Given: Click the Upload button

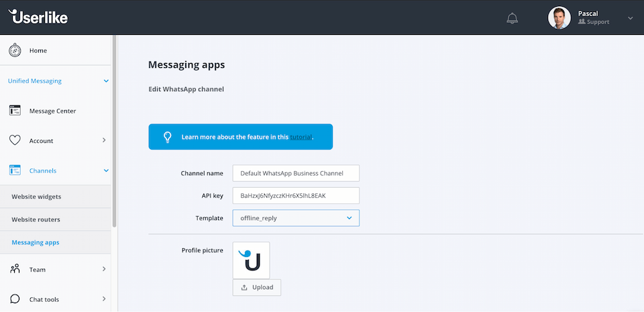Looking at the screenshot, I should 257,287.
